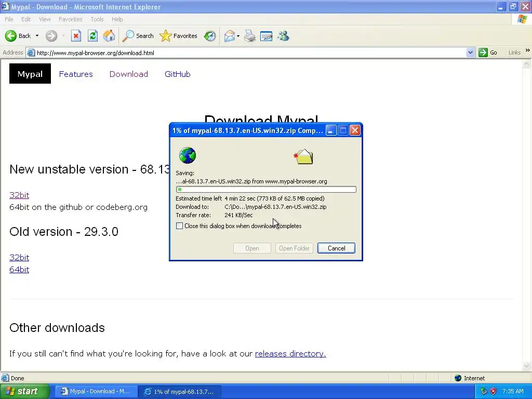The height and width of the screenshot is (399, 532).
Task: Click the Messenger people icon
Action: (x=283, y=36)
